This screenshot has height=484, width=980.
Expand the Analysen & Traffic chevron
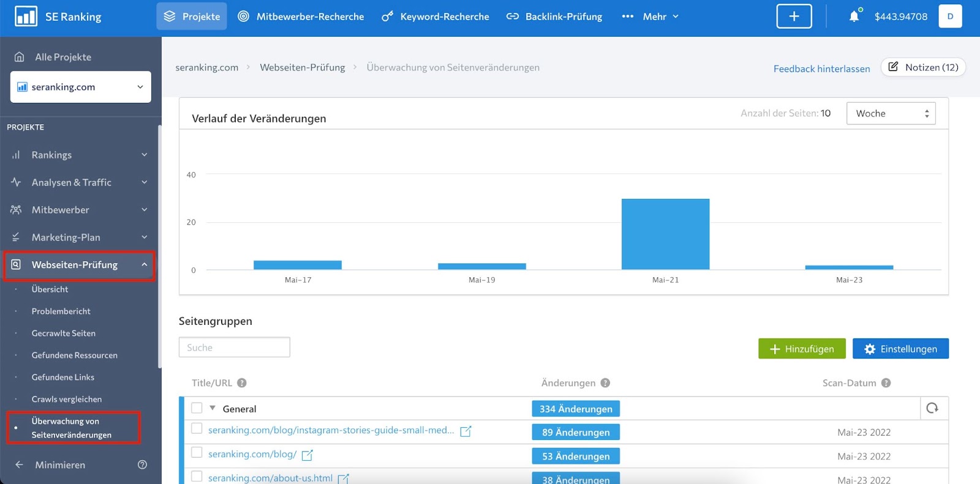pos(145,182)
